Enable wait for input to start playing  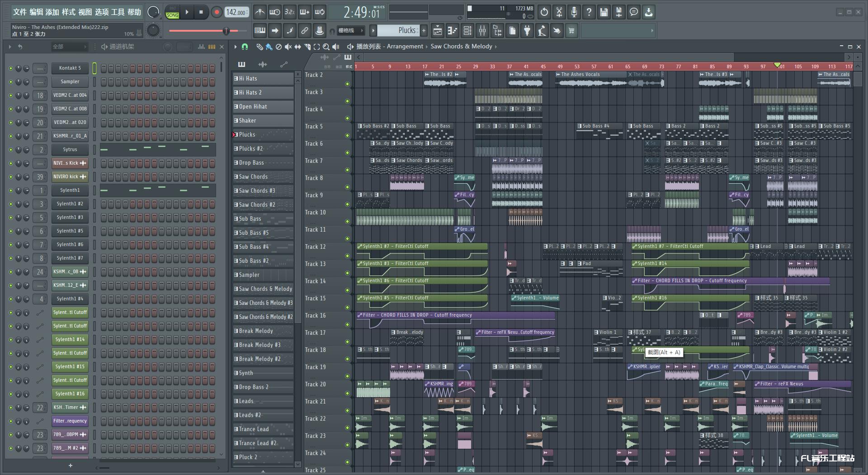pos(274,12)
